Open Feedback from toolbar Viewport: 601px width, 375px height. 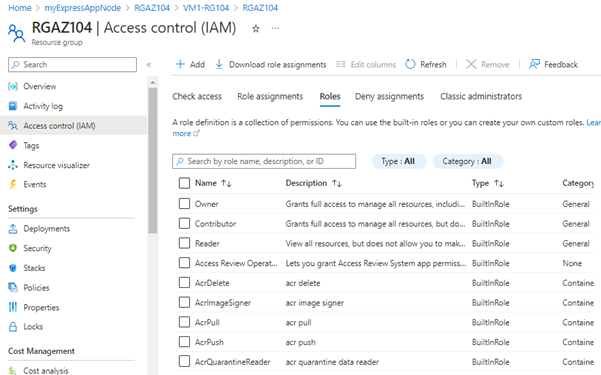click(553, 64)
